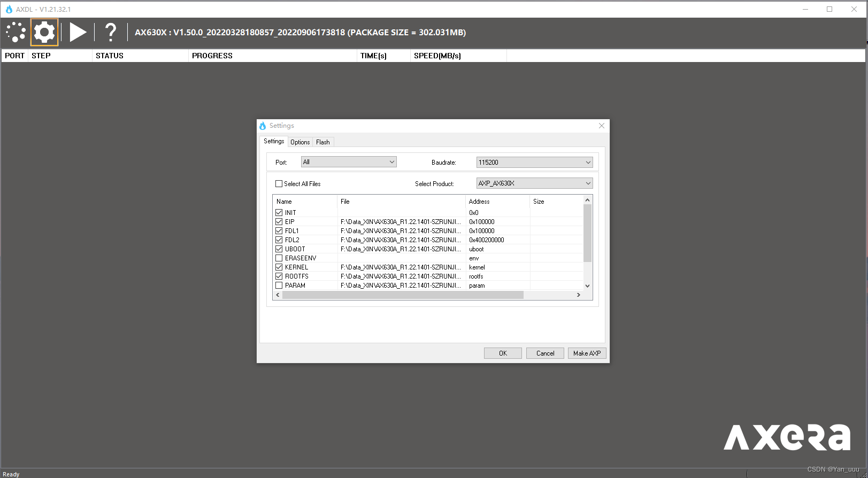This screenshot has height=478, width=868.
Task: Select the EIP file path cell
Action: click(401, 222)
